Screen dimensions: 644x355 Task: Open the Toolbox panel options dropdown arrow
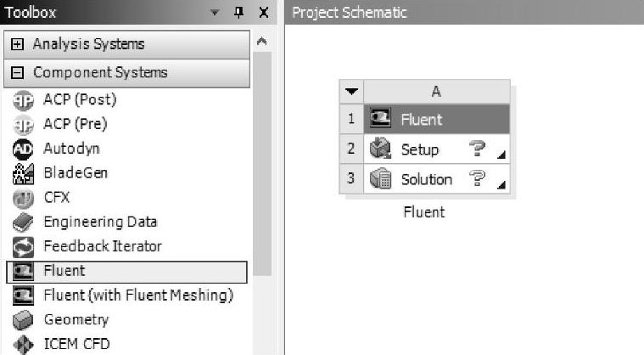(x=215, y=13)
